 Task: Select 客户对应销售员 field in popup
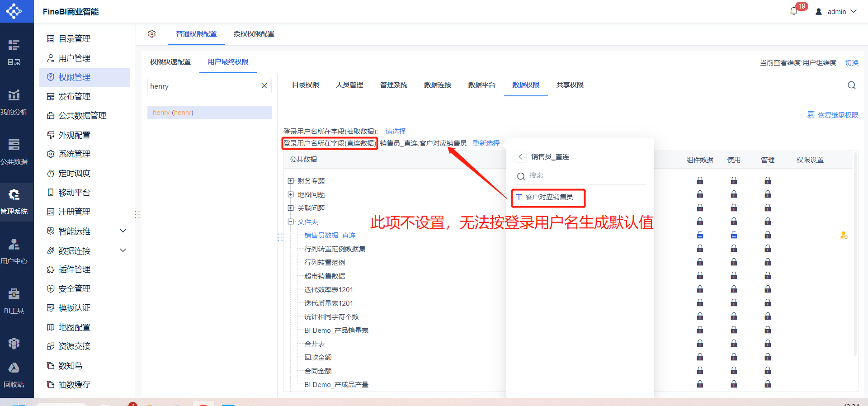pos(548,197)
